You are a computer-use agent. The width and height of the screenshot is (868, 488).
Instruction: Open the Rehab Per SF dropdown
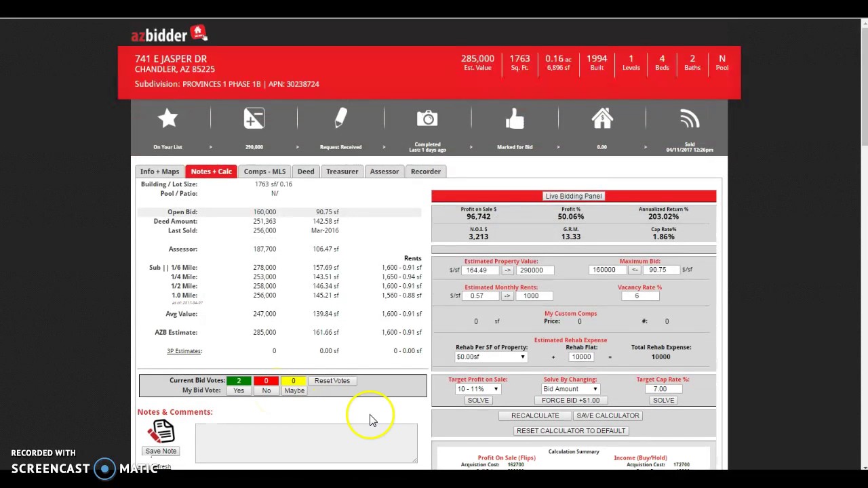coord(491,357)
